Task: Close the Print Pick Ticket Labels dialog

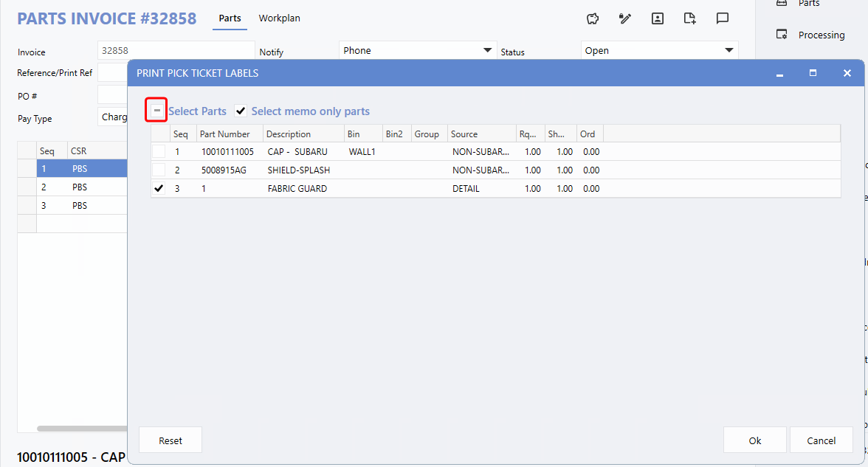Action: pyautogui.click(x=847, y=73)
